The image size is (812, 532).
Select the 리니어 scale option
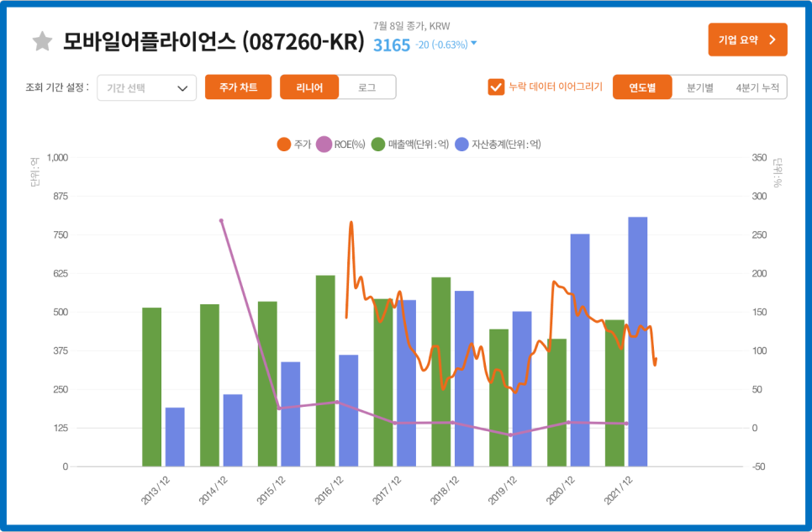[x=309, y=87]
